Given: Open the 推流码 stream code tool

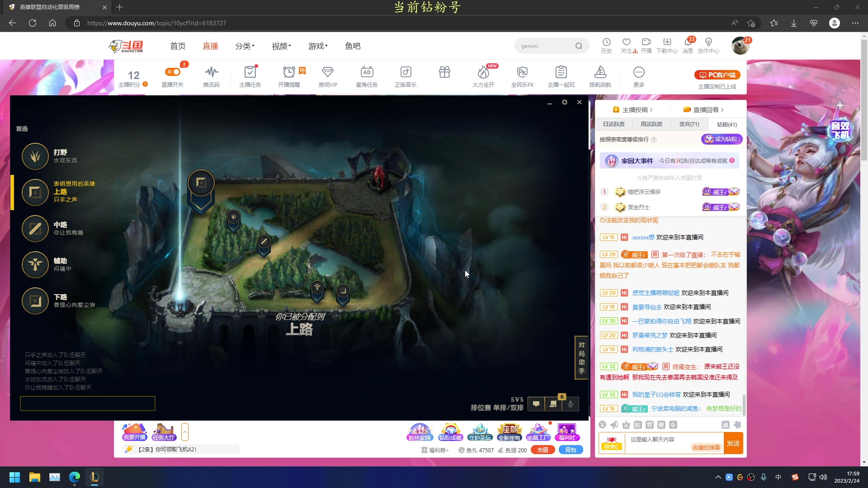Looking at the screenshot, I should [x=211, y=76].
